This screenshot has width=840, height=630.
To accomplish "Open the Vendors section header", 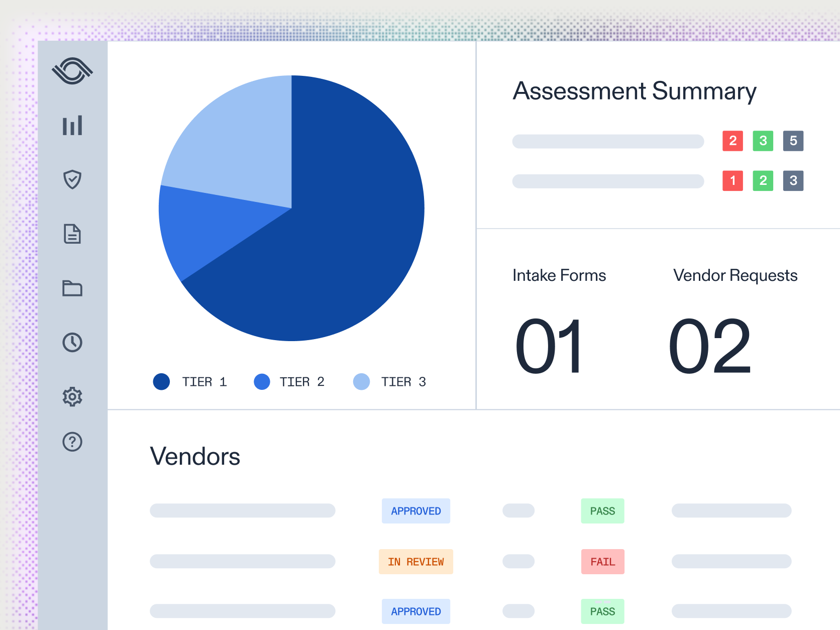I will point(195,456).
